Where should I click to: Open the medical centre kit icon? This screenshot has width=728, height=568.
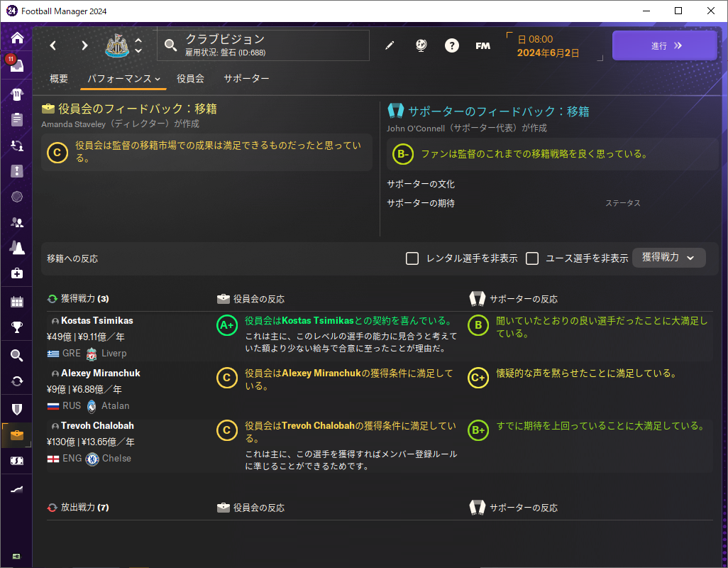tap(17, 273)
